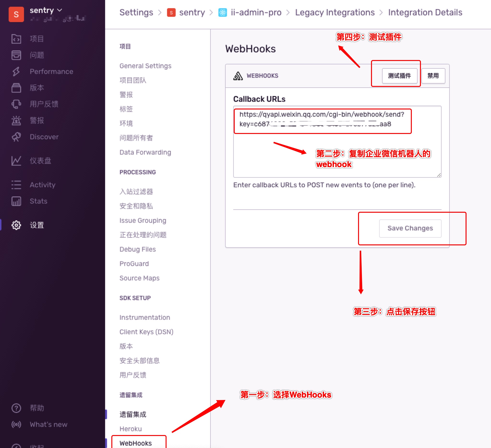The height and width of the screenshot is (448, 491).
Task: Click the help question-mark icon
Action: point(16,408)
